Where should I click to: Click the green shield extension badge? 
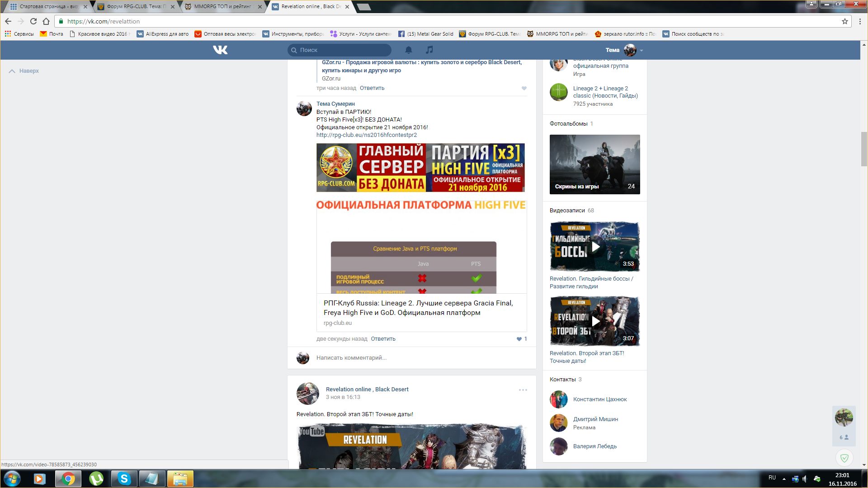844,458
